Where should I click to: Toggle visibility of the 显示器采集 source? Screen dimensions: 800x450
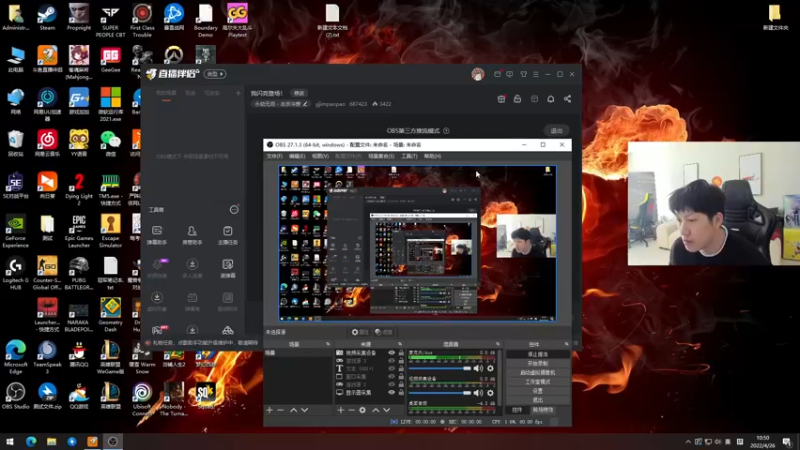click(392, 392)
